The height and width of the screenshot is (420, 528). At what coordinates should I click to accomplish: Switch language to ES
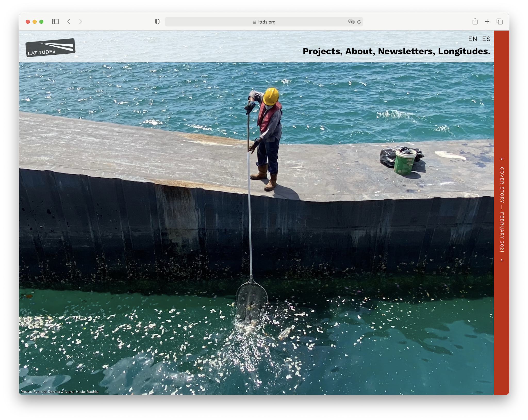pyautogui.click(x=486, y=39)
